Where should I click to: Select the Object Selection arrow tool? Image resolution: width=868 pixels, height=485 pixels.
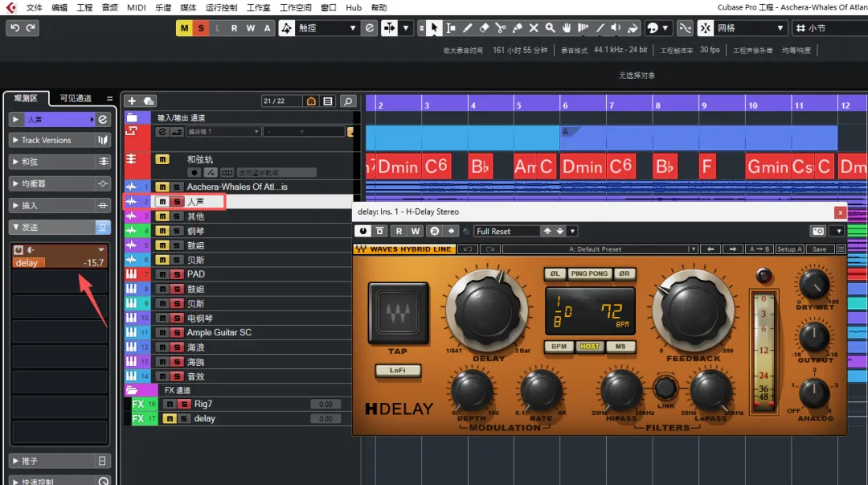434,27
